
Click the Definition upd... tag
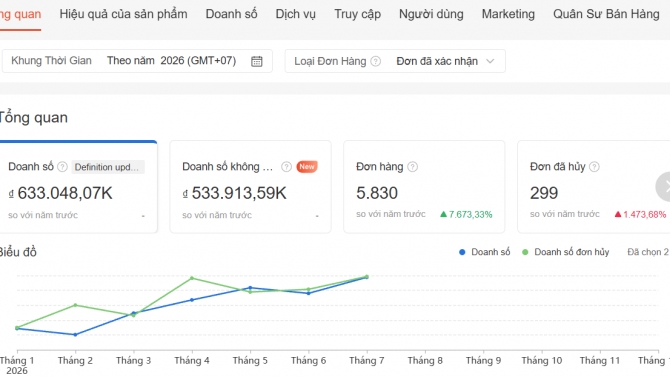coord(108,167)
